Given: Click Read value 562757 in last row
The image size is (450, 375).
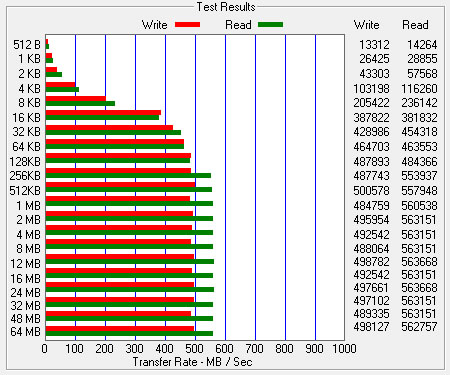Looking at the screenshot, I should [x=419, y=327].
